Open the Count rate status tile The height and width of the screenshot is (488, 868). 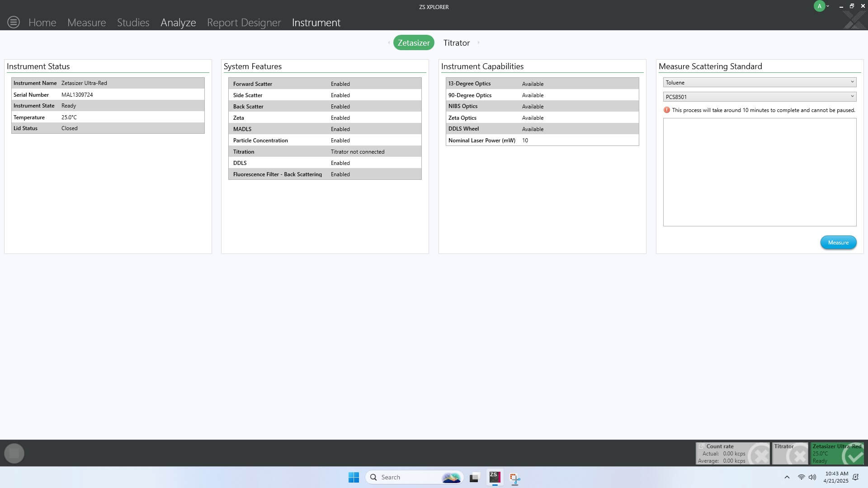pyautogui.click(x=732, y=453)
